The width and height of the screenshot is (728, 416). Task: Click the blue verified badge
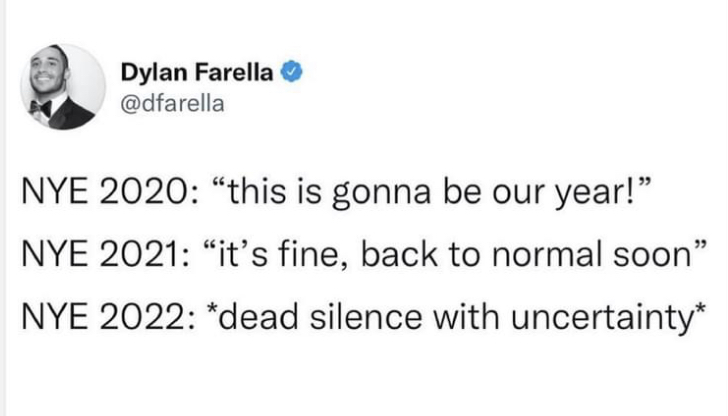(x=291, y=71)
